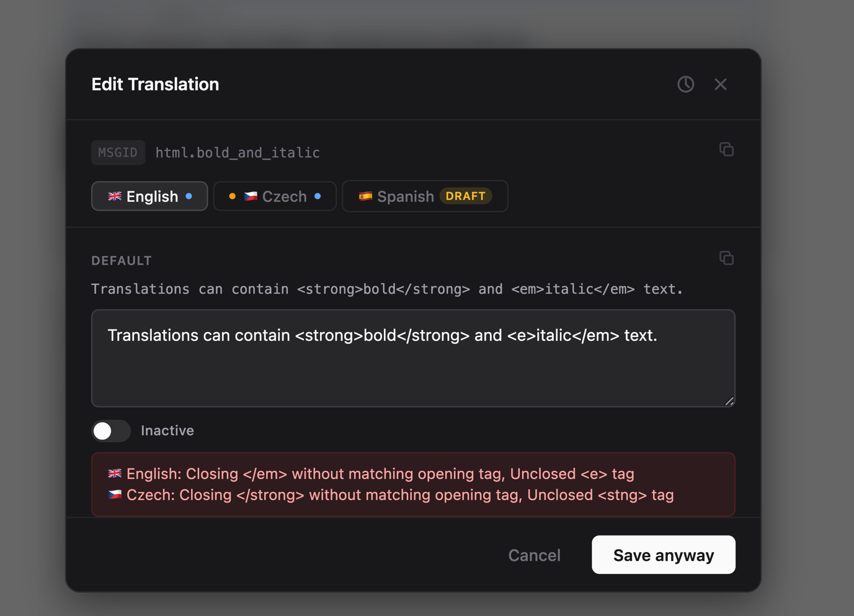Click the UK flag in English tab

(x=115, y=196)
